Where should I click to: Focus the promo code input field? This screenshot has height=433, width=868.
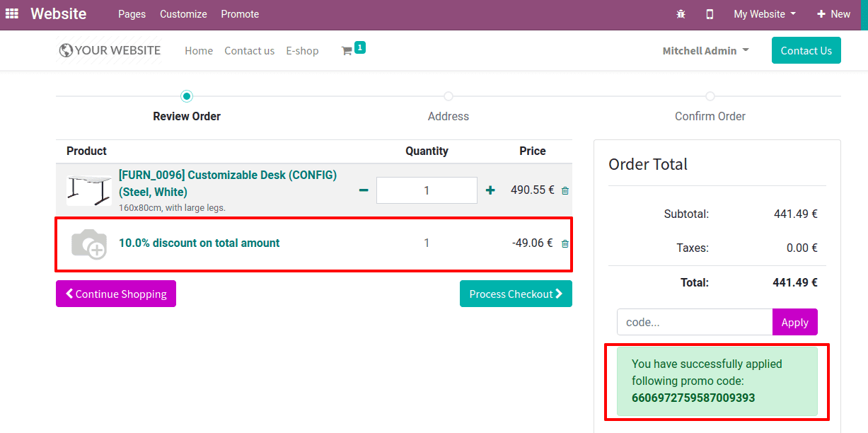pos(695,322)
